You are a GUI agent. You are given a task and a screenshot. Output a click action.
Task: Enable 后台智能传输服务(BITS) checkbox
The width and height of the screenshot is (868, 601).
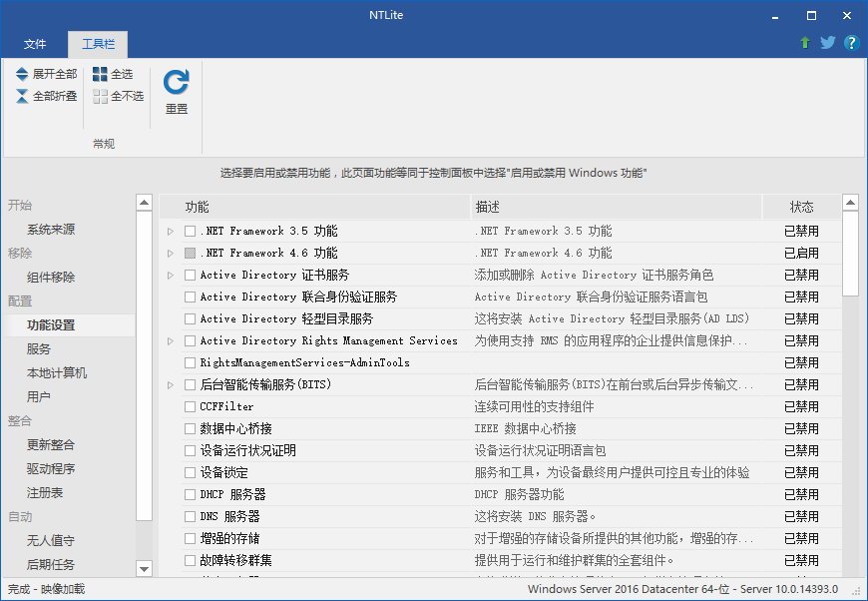pyautogui.click(x=190, y=385)
